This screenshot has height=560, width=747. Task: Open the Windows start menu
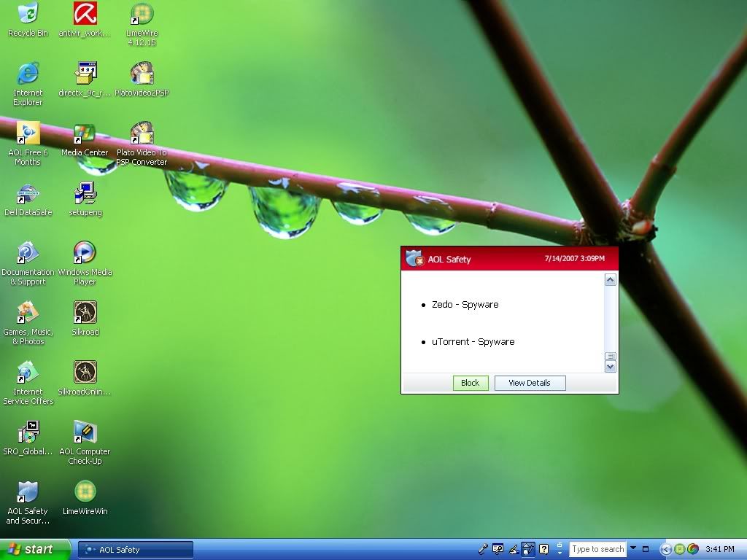pyautogui.click(x=35, y=549)
